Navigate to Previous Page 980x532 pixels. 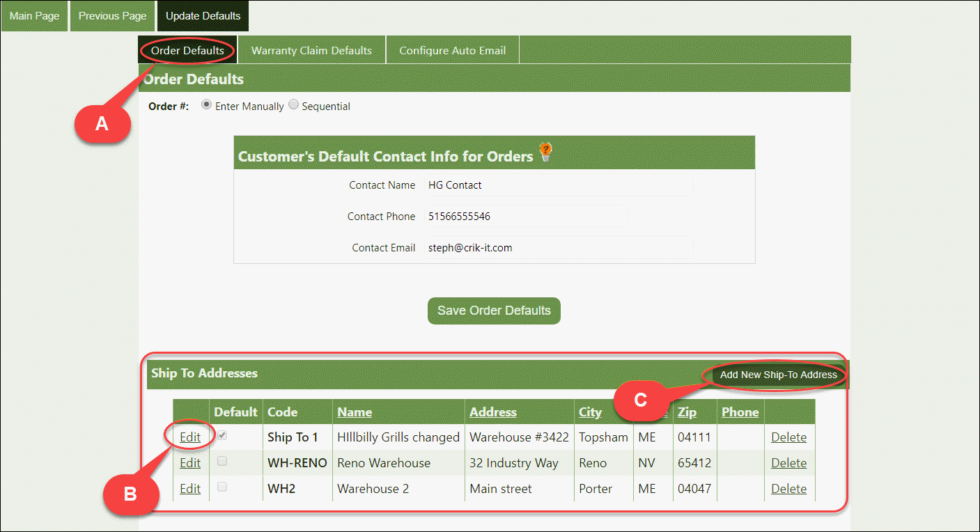(112, 16)
